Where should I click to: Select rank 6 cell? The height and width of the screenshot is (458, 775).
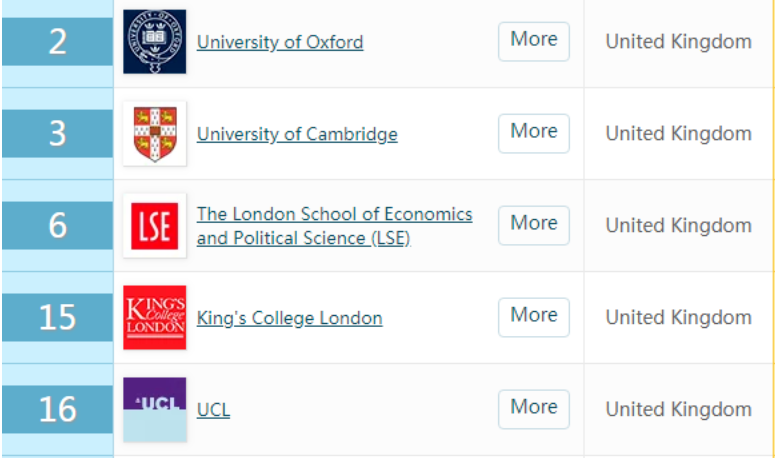click(57, 225)
